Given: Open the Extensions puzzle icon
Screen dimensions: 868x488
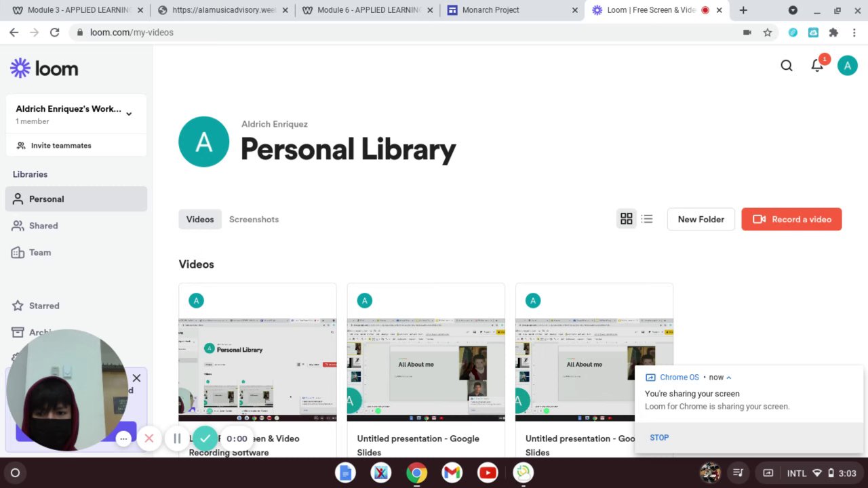Looking at the screenshot, I should [x=833, y=33].
